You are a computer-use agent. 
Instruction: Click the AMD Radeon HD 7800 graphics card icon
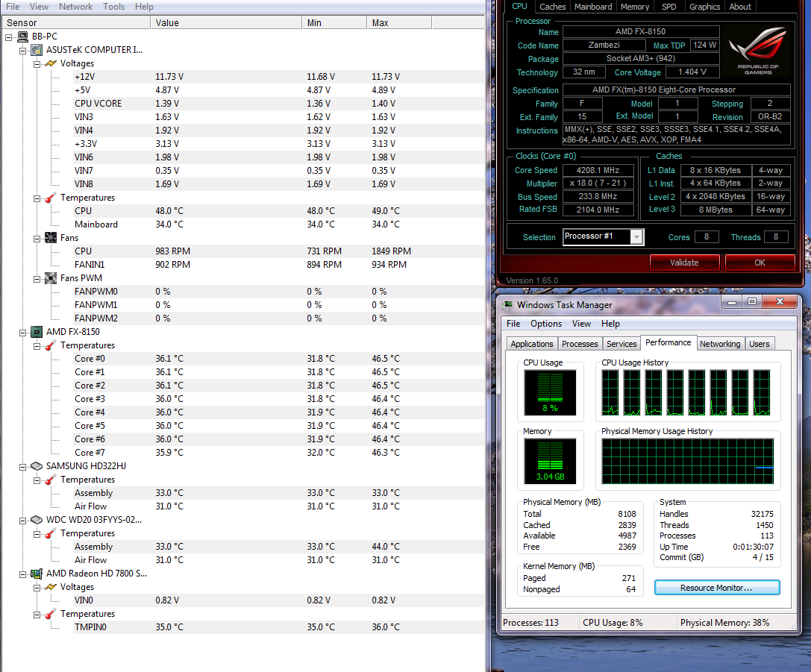[x=37, y=574]
